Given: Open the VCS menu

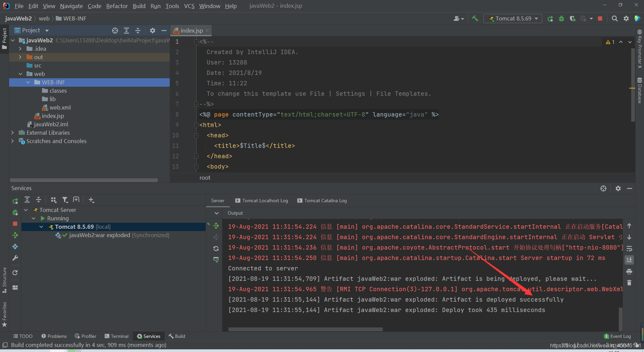Looking at the screenshot, I should pyautogui.click(x=189, y=6).
